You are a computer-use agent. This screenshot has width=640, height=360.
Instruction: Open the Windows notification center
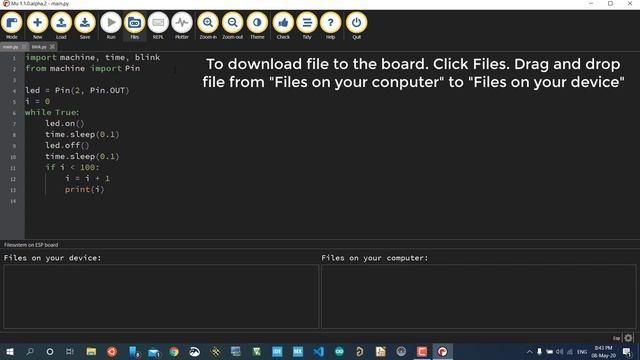[627, 351]
